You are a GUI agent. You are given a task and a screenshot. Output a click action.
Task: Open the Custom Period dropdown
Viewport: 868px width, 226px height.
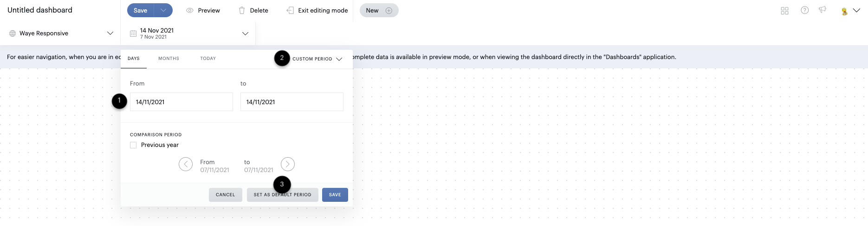[x=317, y=59]
